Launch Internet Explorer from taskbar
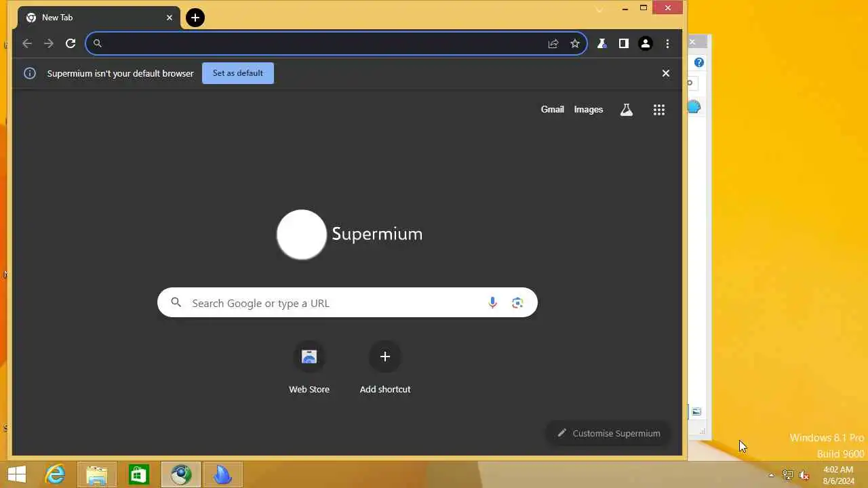The width and height of the screenshot is (868, 488). coord(55,474)
